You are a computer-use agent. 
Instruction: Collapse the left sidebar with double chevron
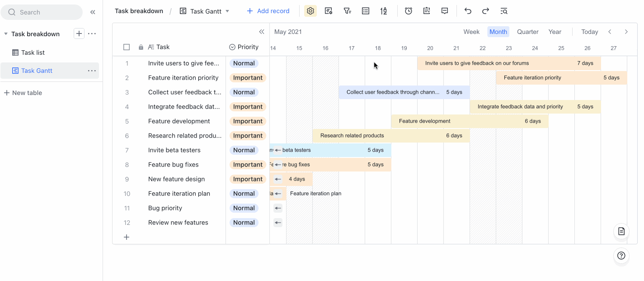coord(93,12)
